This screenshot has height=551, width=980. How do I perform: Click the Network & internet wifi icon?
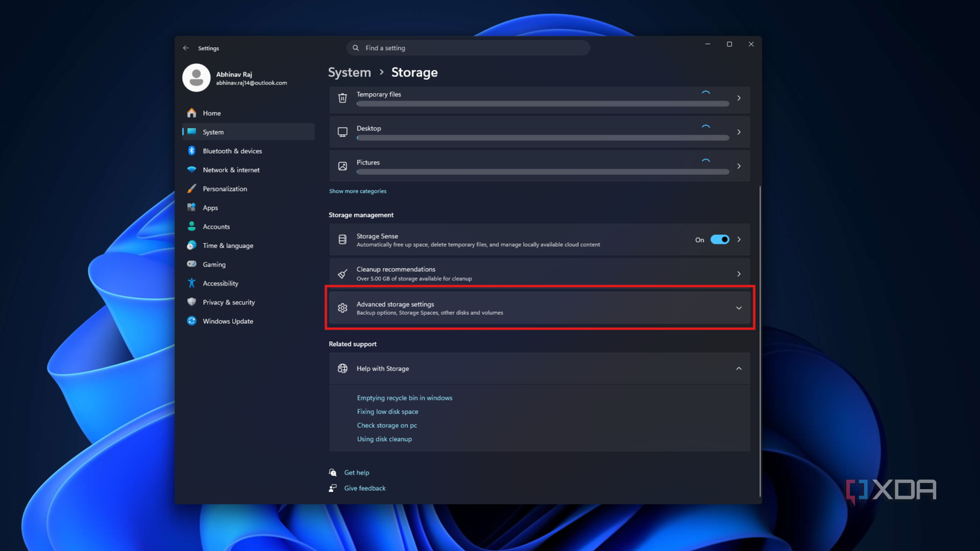192,170
